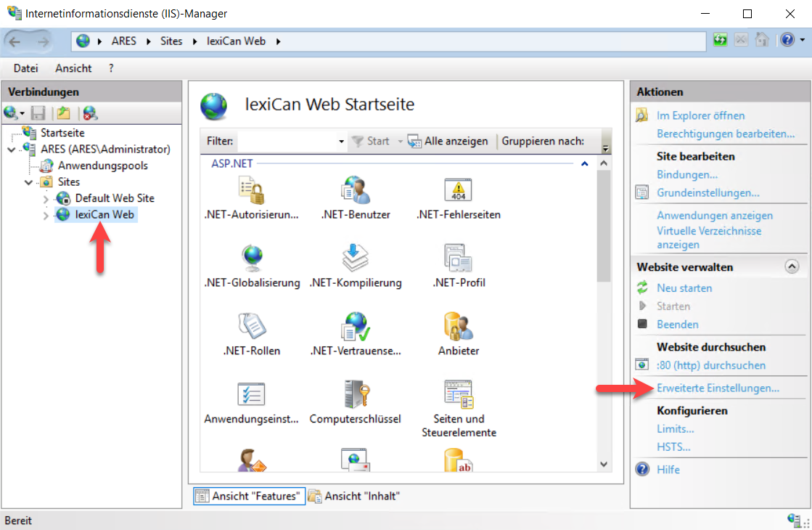The width and height of the screenshot is (812, 530).
Task: Select Anwendungspools in the connections tree
Action: (x=102, y=166)
